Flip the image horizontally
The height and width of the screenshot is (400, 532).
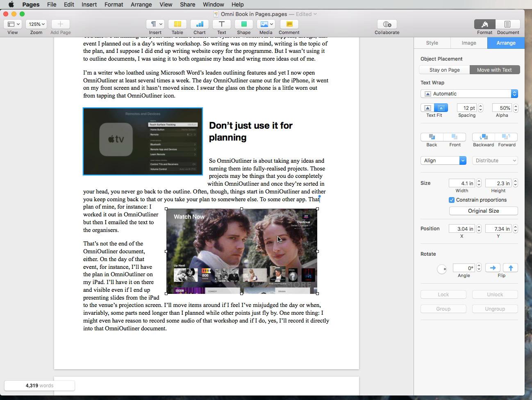coord(493,268)
